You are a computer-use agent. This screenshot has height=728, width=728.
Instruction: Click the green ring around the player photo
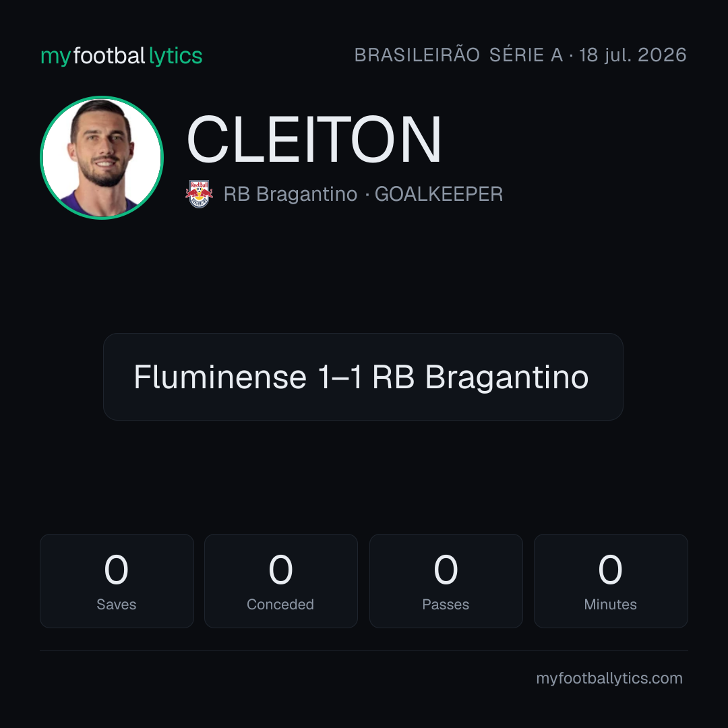tap(102, 97)
